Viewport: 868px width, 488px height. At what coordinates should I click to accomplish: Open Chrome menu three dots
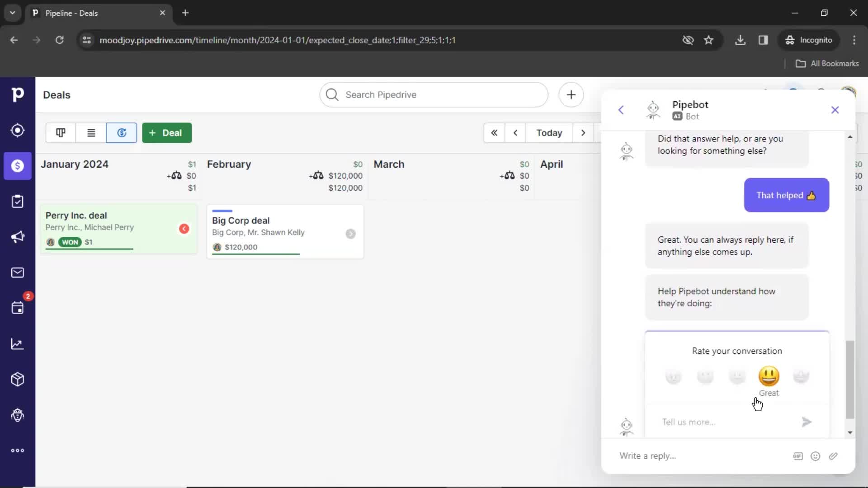[854, 40]
